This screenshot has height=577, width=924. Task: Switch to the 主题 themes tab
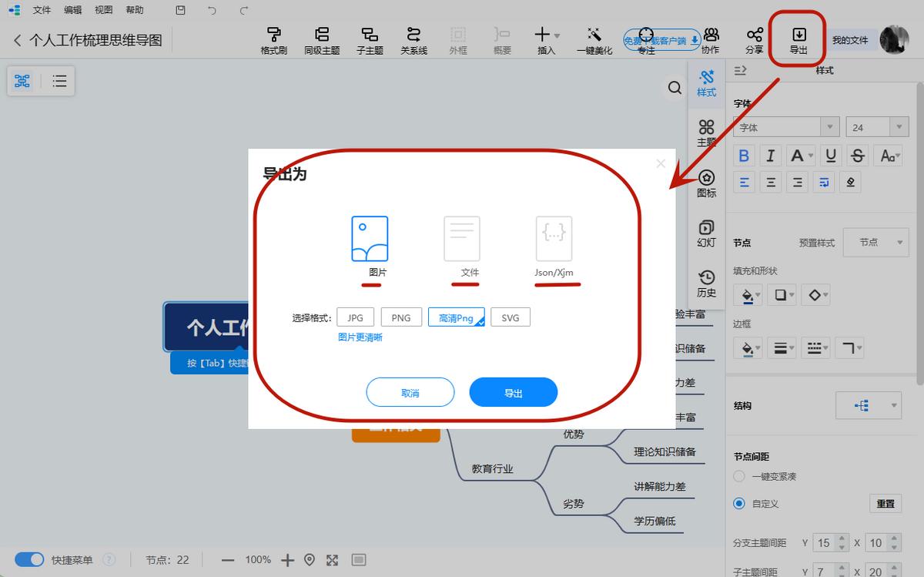[706, 133]
